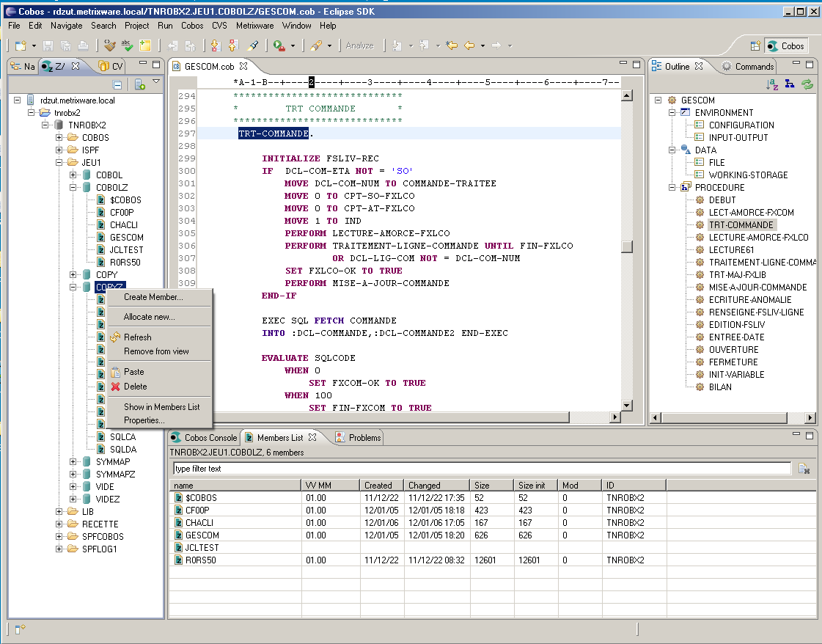
Task: Expand the ISPF folder node
Action: click(59, 150)
